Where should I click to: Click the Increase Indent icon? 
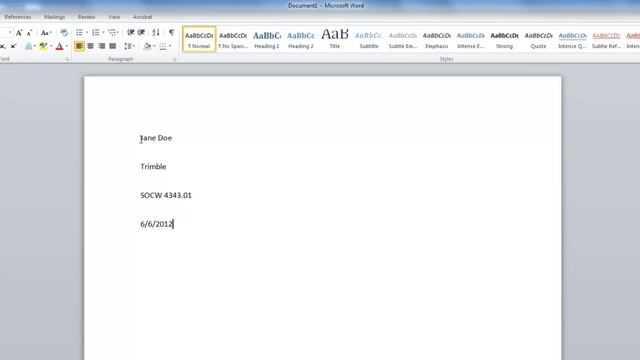(x=141, y=32)
